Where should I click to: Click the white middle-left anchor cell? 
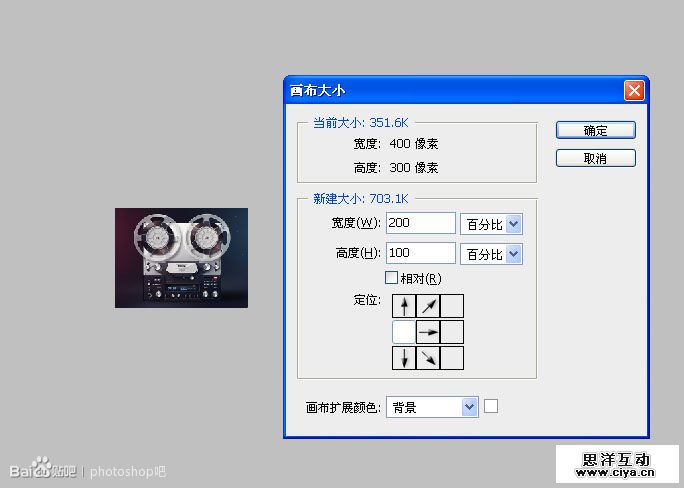click(404, 332)
